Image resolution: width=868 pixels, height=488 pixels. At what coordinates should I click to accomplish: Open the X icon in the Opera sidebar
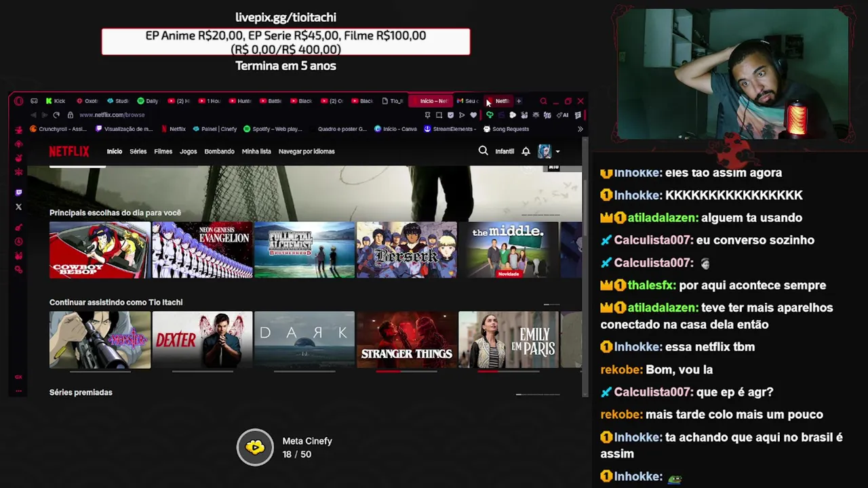(18, 207)
